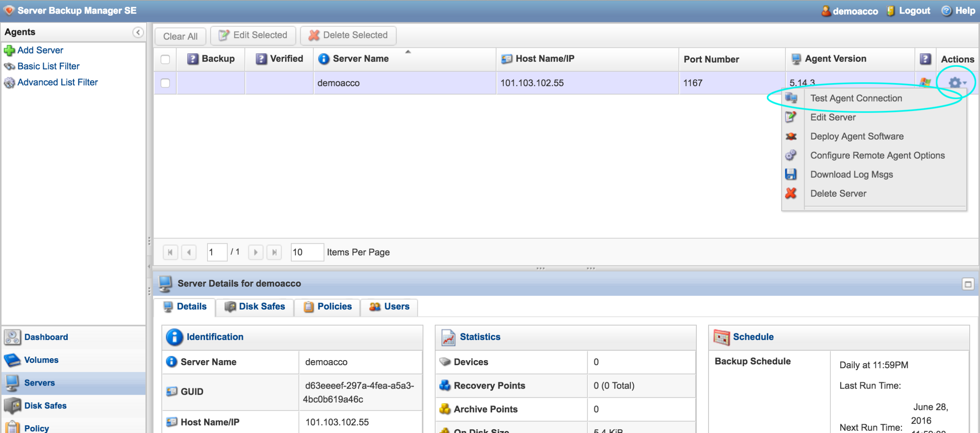Image resolution: width=980 pixels, height=433 pixels.
Task: Collapse the Agents side panel
Action: [x=138, y=32]
